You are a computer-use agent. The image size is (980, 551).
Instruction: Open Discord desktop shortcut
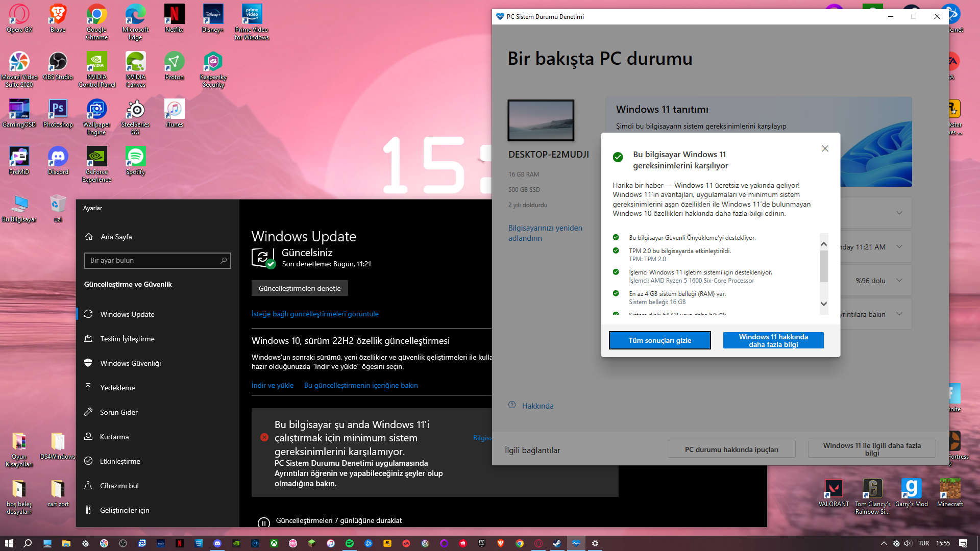[58, 157]
